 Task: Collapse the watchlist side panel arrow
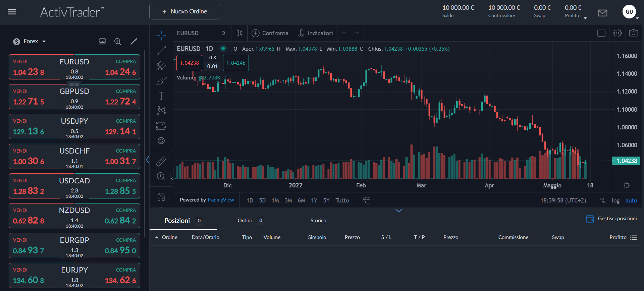tap(147, 160)
